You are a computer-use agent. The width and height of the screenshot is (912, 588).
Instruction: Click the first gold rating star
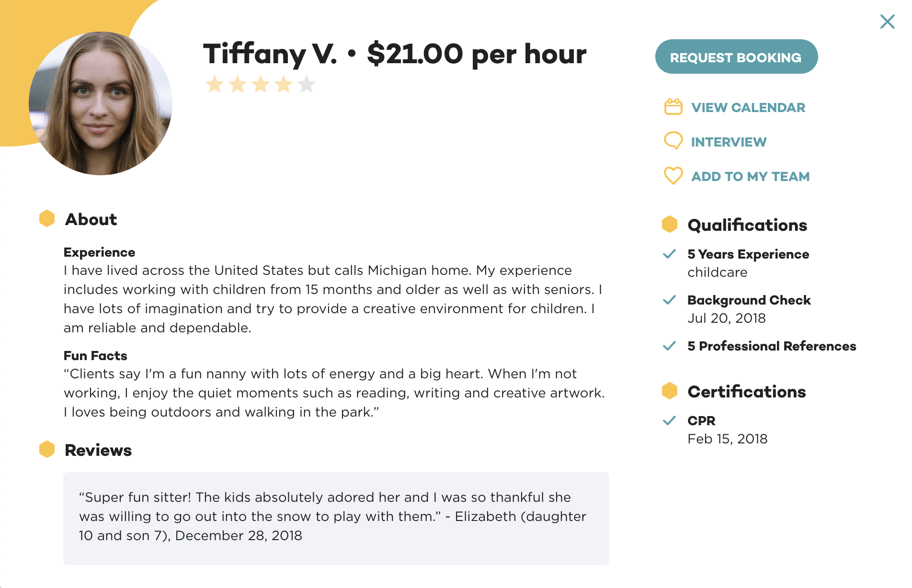(215, 85)
